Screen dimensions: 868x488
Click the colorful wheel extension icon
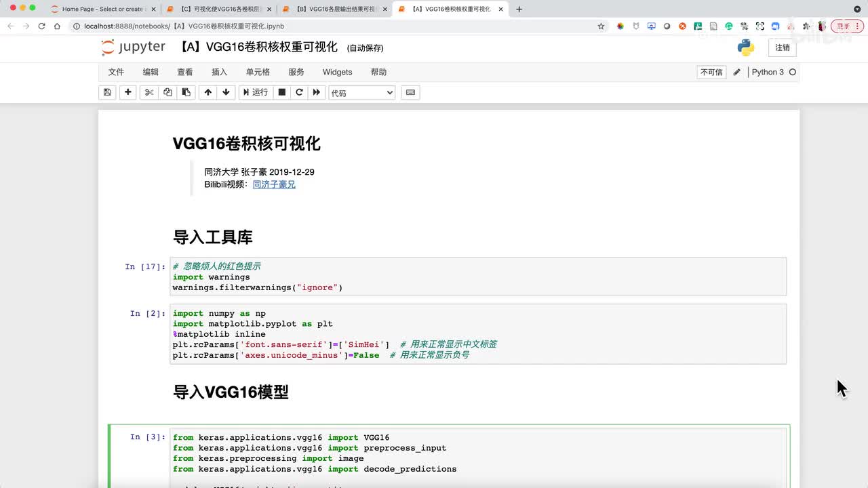(x=620, y=26)
